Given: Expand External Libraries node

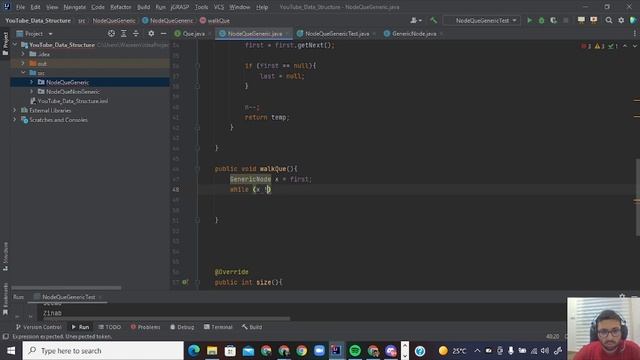Looking at the screenshot, I should (x=15, y=110).
